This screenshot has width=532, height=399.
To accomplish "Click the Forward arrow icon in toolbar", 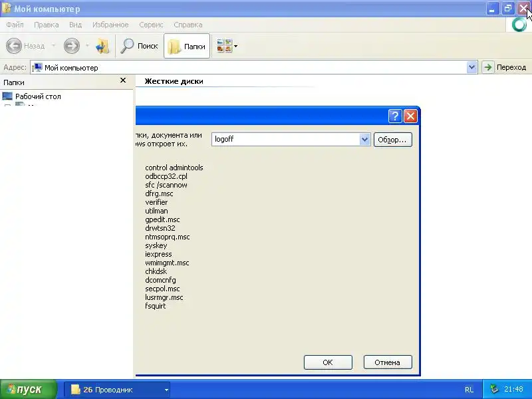I will [x=72, y=46].
